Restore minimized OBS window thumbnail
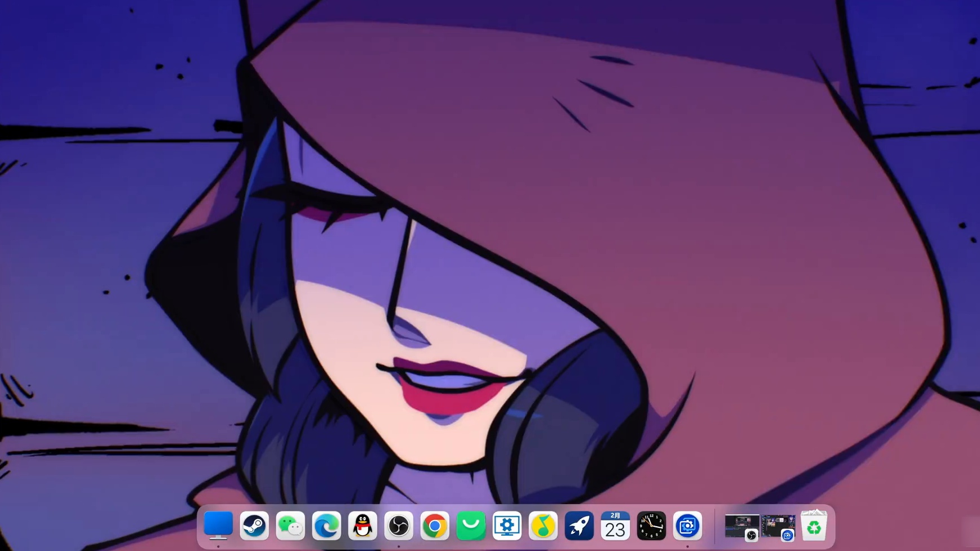Screen dimensions: 980x551 pyautogui.click(x=741, y=526)
